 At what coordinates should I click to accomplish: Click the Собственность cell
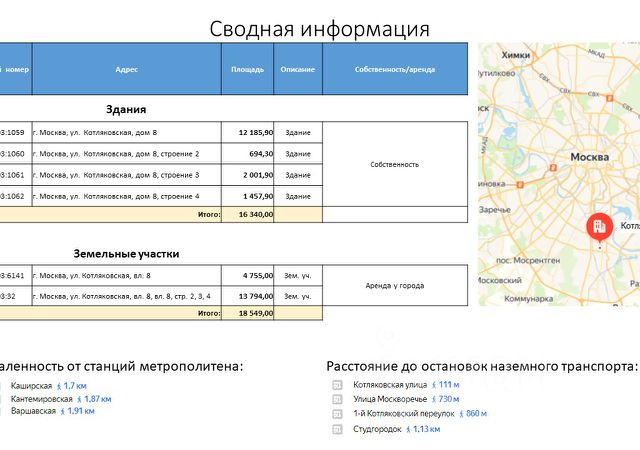click(395, 164)
